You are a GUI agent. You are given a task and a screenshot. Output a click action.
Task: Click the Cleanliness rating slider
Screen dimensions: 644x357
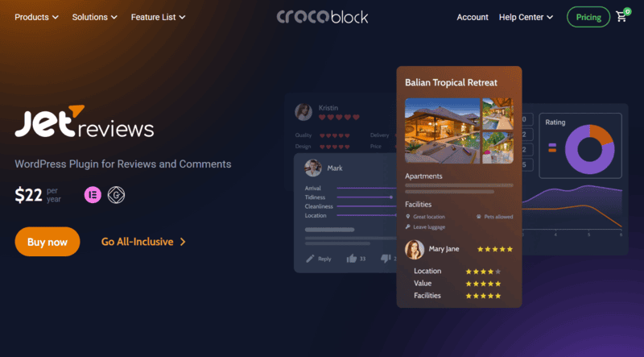tap(366, 206)
